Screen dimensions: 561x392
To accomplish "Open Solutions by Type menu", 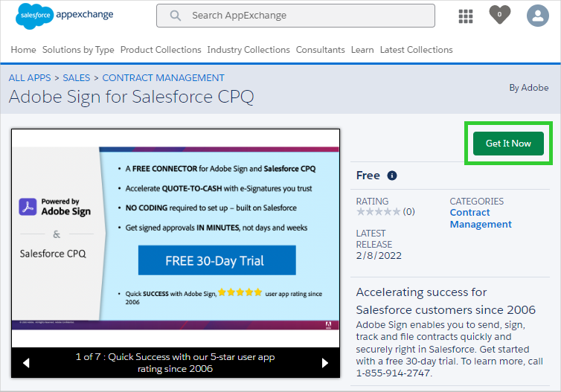I will point(78,50).
